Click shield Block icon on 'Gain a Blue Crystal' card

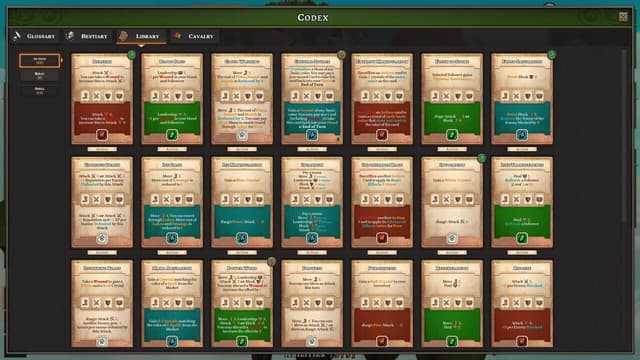point(248,199)
